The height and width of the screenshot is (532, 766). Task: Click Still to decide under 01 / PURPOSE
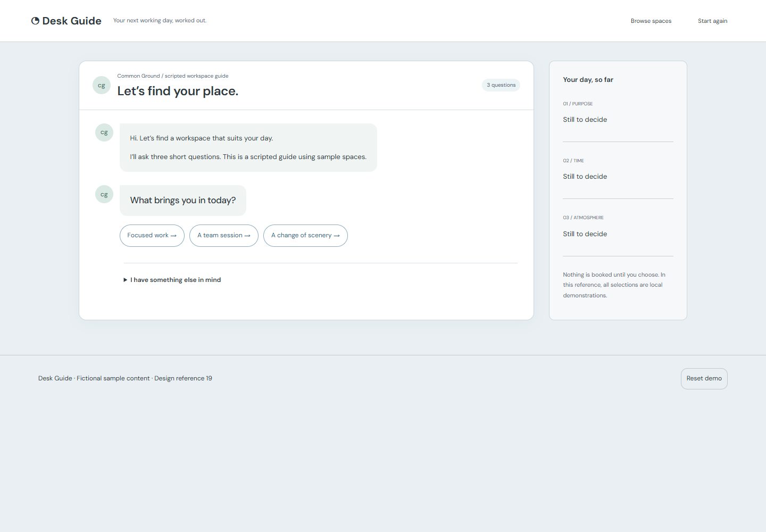pyautogui.click(x=585, y=120)
